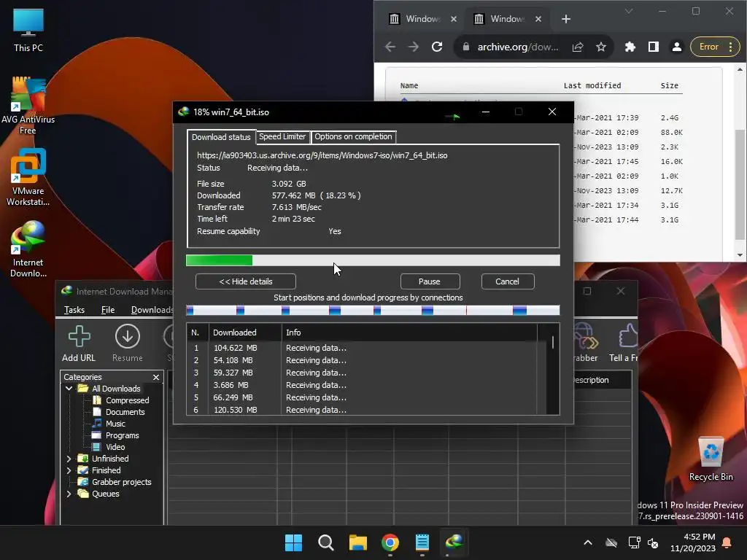Click Hide details button

click(x=245, y=281)
